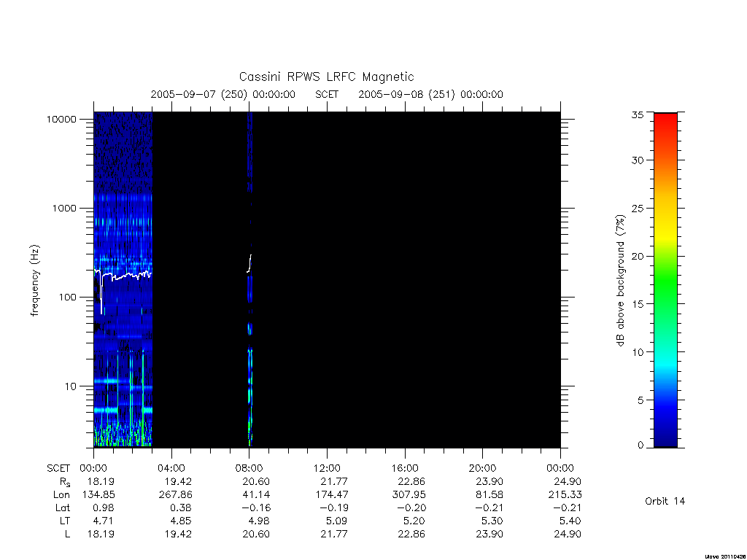This screenshot has height=560, width=747.
Task: Select longitude value 81.58
Action: [x=489, y=495]
